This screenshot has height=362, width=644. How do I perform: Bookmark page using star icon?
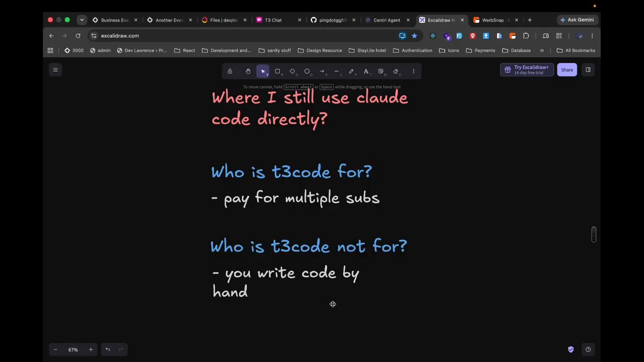coord(414,36)
